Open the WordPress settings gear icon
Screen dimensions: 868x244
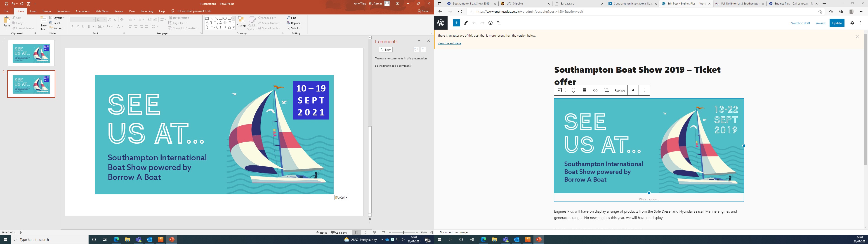tap(852, 23)
